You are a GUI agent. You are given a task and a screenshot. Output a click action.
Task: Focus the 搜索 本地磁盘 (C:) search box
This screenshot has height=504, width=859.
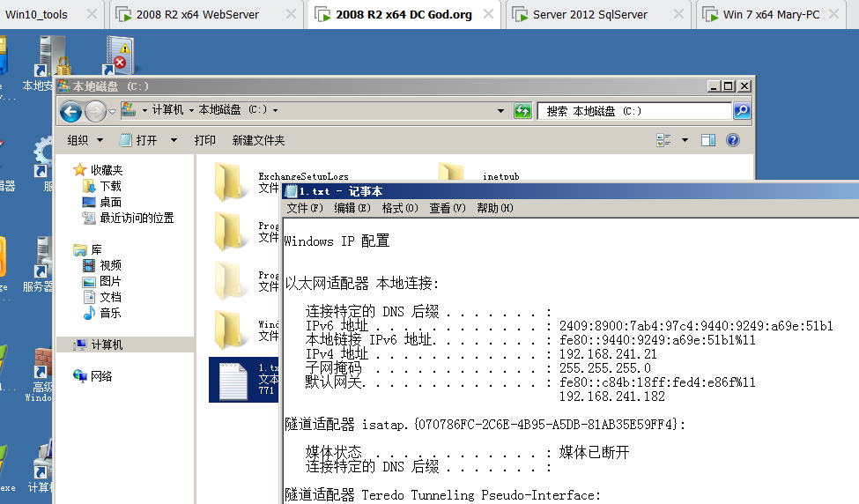[635, 111]
